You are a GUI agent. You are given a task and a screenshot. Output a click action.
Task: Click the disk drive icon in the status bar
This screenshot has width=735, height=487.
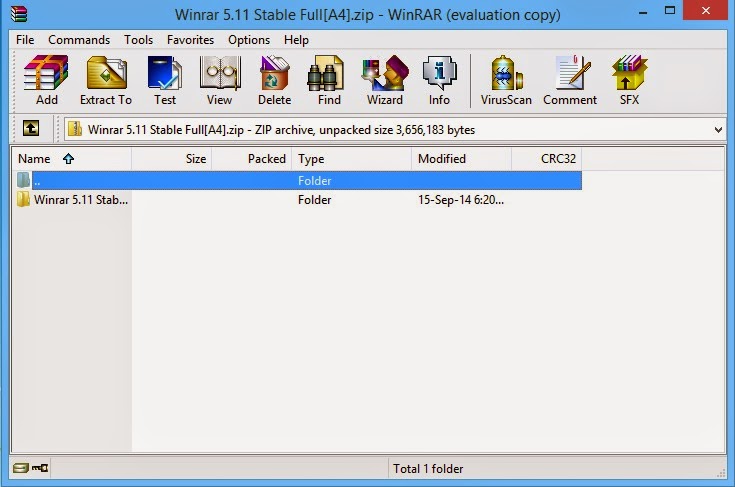pos(20,468)
